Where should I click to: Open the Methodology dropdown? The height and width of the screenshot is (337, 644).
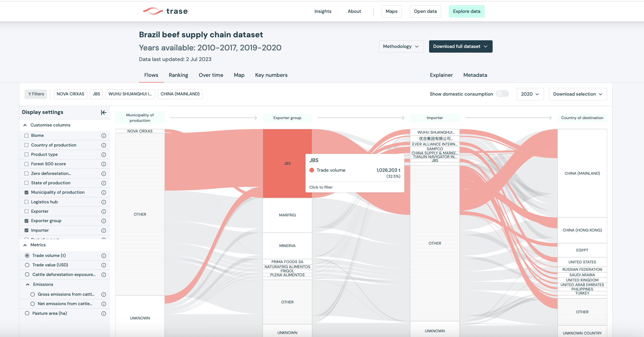click(401, 46)
